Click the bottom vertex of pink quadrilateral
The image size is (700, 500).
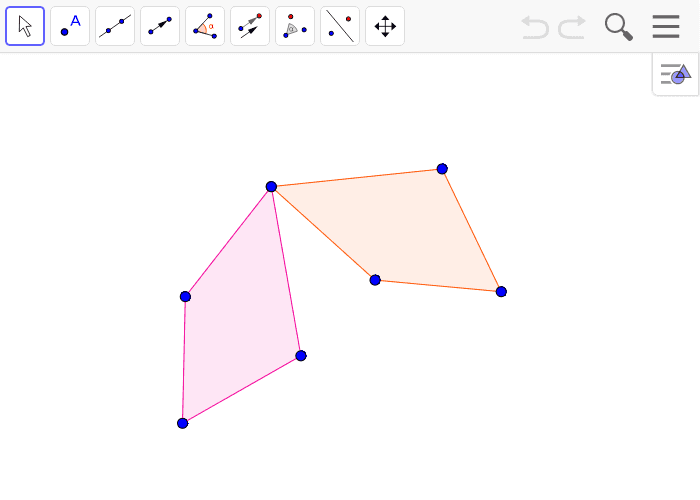coord(183,423)
